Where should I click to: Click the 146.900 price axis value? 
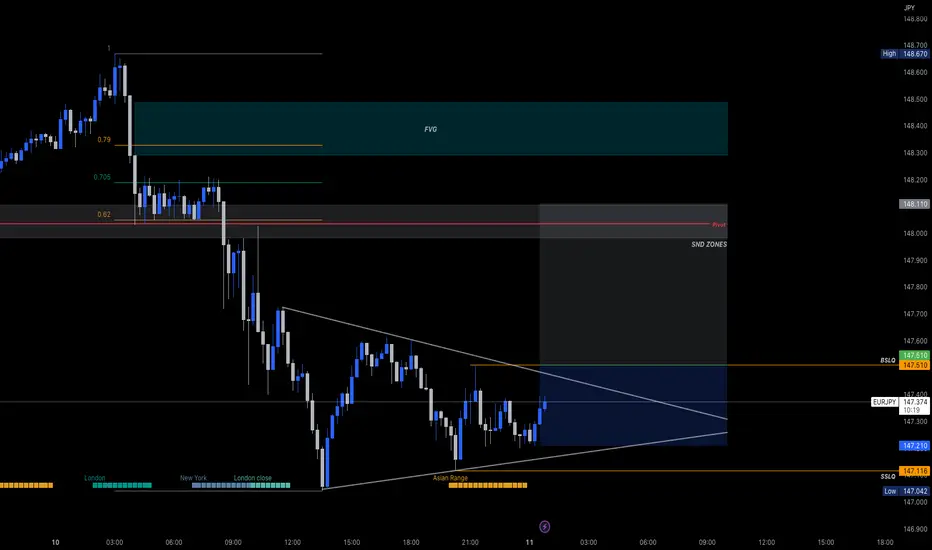click(x=915, y=529)
